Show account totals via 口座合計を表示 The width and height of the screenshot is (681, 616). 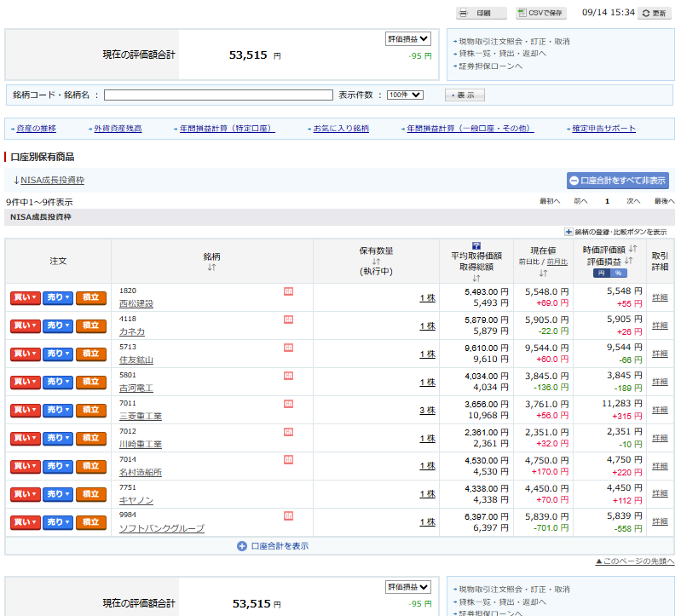coord(273,546)
